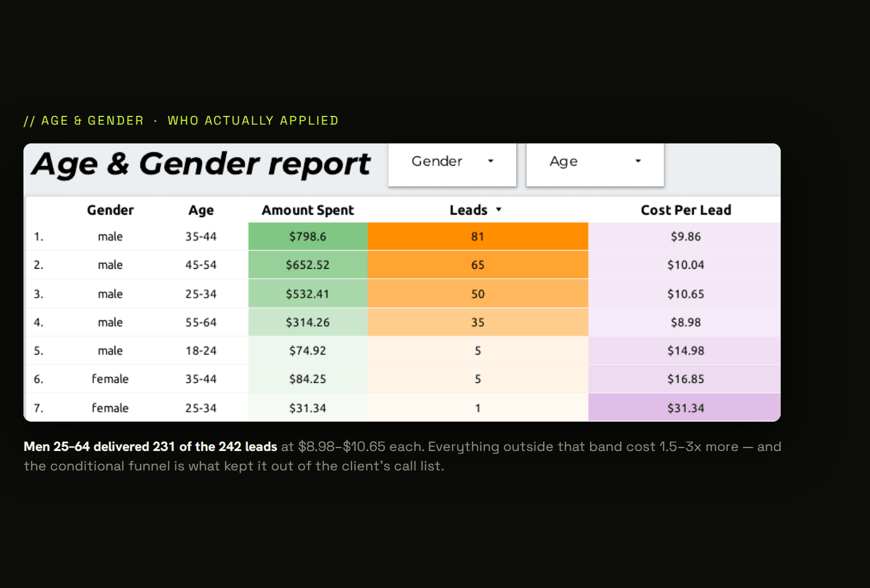Click the 25-34 age cell in row 3

201,293
